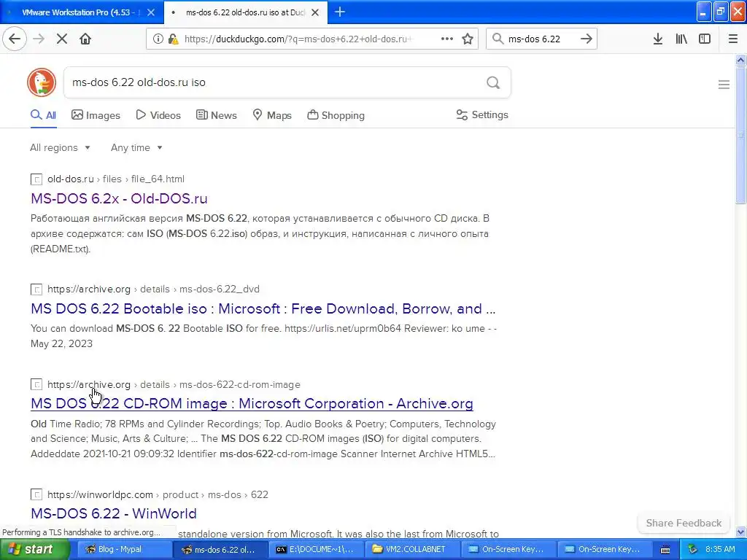
Task: Go back with the browser back arrow
Action: coord(15,39)
